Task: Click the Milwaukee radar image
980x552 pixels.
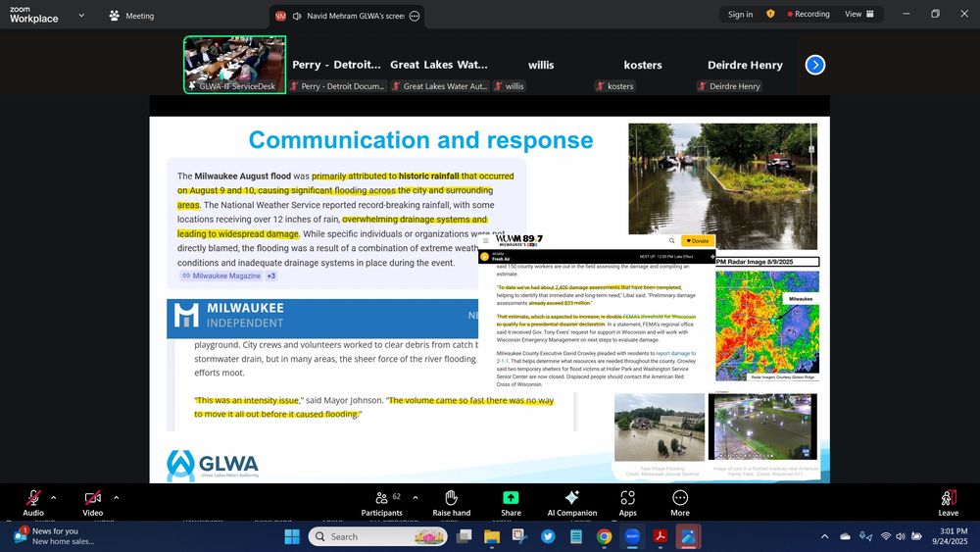Action: [767, 326]
